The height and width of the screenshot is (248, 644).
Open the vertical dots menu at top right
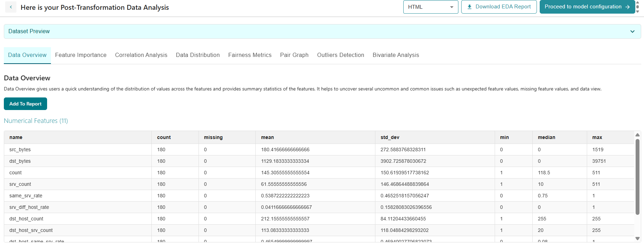point(637,7)
